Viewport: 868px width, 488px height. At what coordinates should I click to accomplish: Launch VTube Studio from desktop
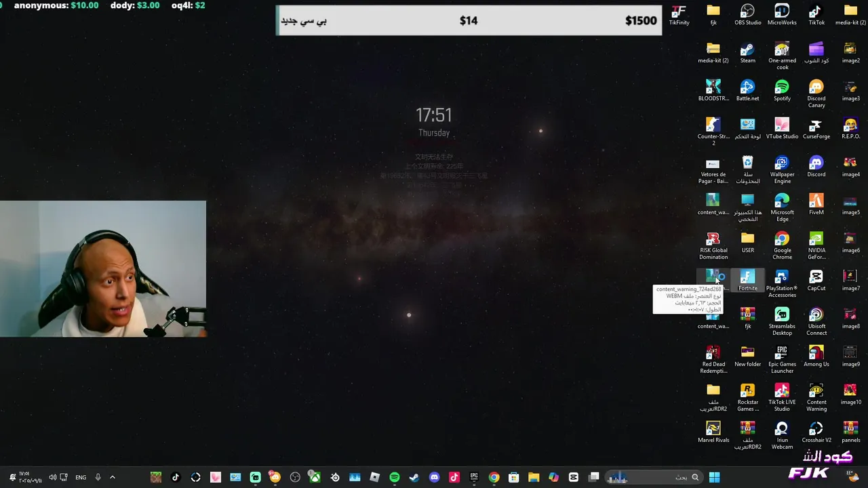(782, 128)
